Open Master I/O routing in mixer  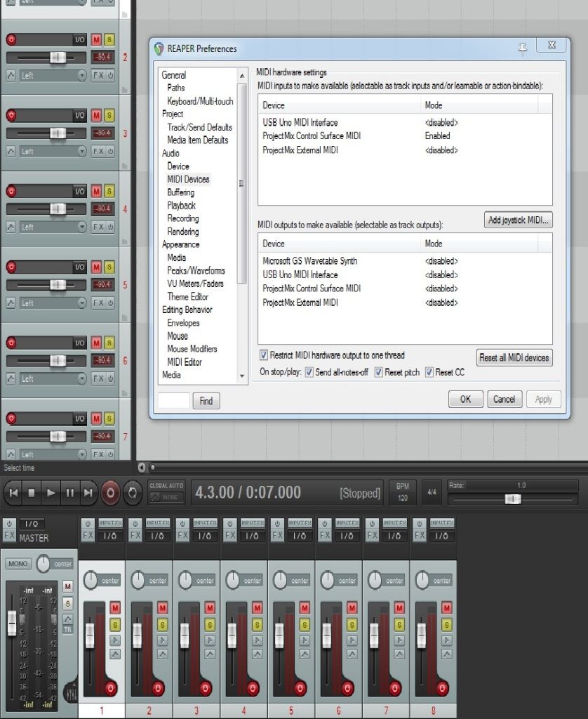pos(32,524)
